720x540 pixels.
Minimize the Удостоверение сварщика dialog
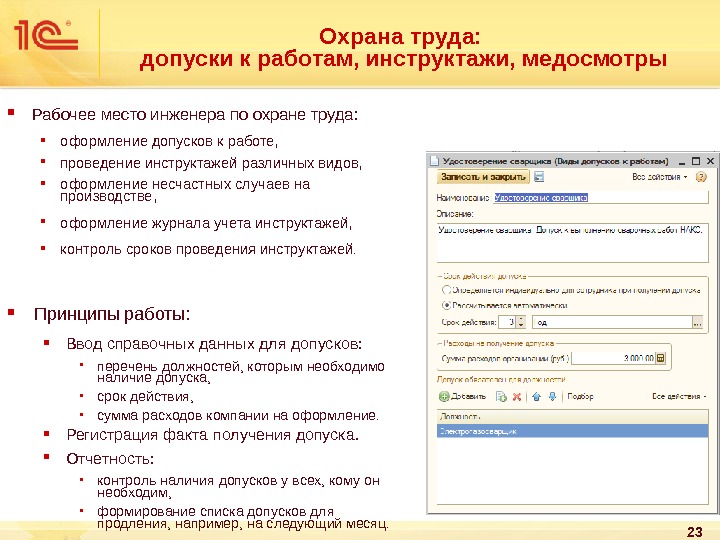pos(682,161)
